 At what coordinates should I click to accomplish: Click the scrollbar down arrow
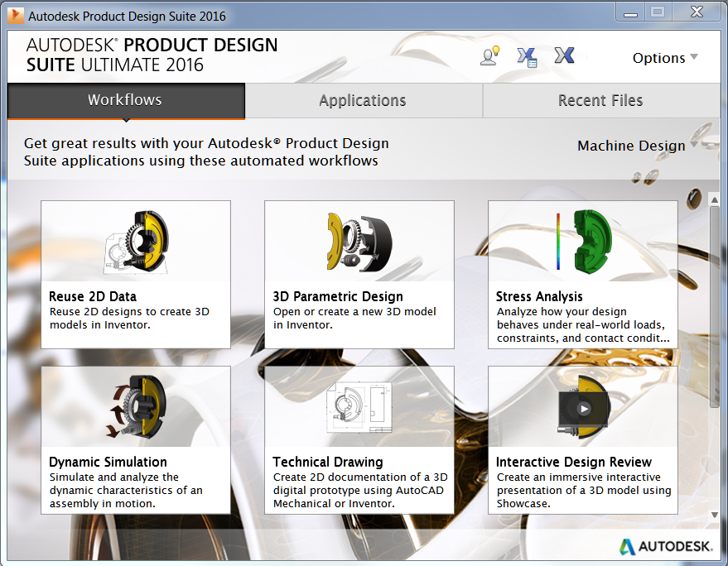[x=714, y=516]
